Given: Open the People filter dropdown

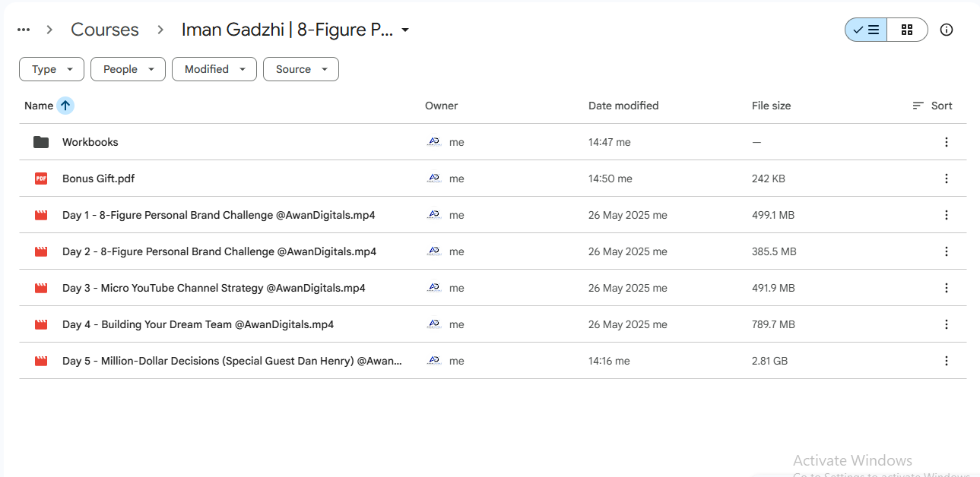Looking at the screenshot, I should [x=128, y=69].
